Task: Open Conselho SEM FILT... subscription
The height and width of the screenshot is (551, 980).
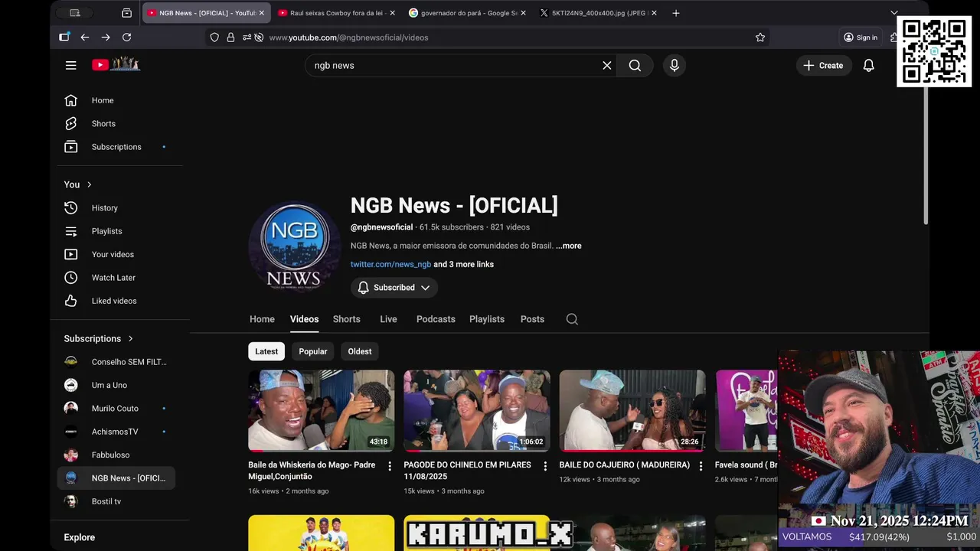Action: (116, 362)
